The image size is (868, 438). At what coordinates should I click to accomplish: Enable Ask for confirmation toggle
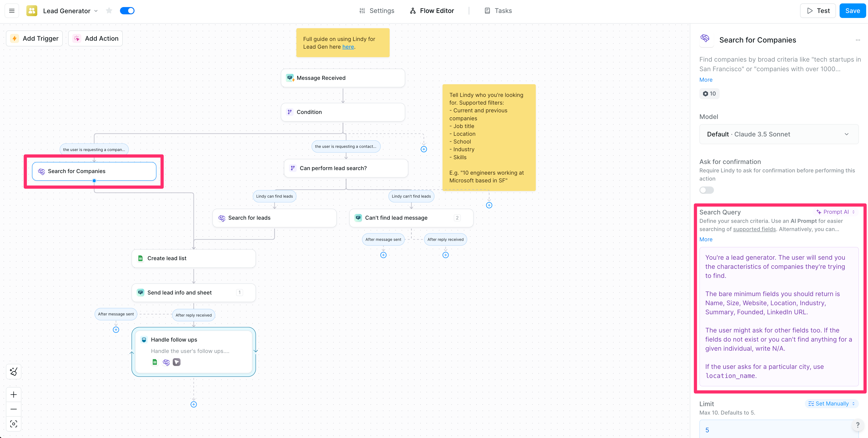click(x=707, y=190)
